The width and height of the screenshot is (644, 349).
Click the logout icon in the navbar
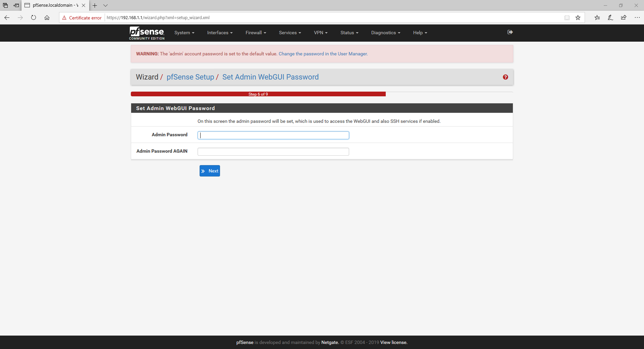510,32
